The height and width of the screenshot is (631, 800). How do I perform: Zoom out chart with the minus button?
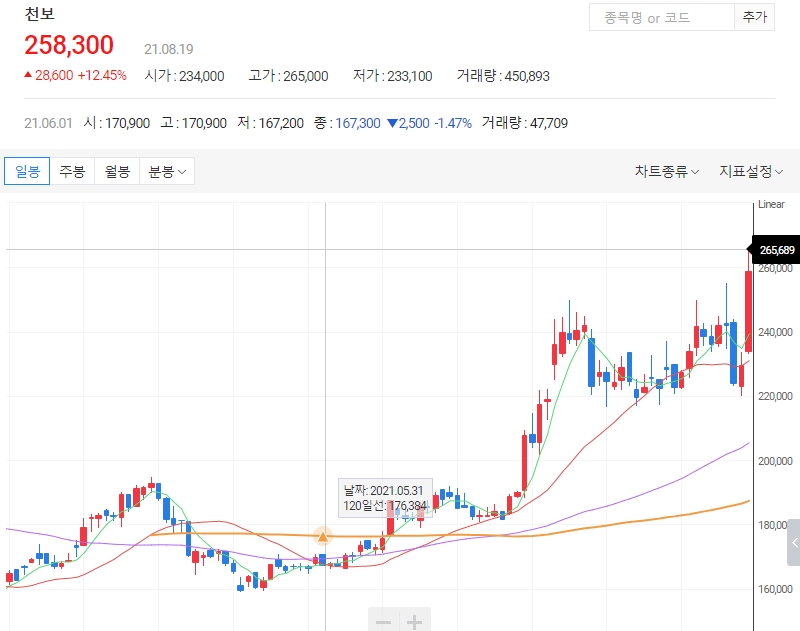click(x=383, y=621)
